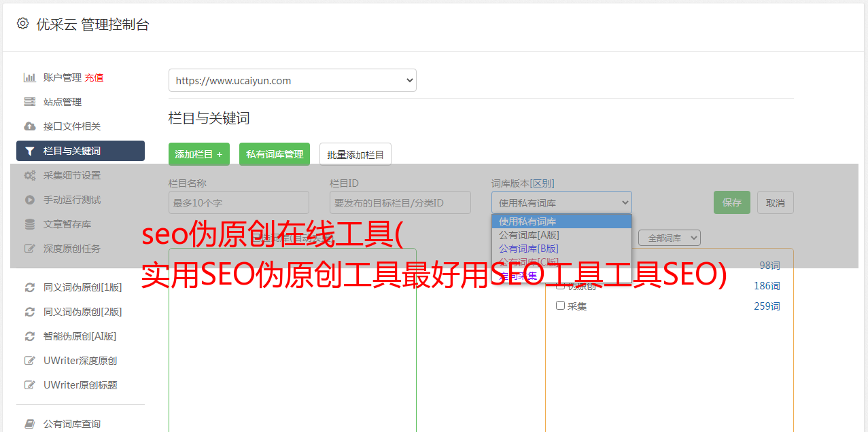Image resolution: width=868 pixels, height=432 pixels.
Task: Open the 词库版本[区别] dropdown
Action: click(561, 202)
